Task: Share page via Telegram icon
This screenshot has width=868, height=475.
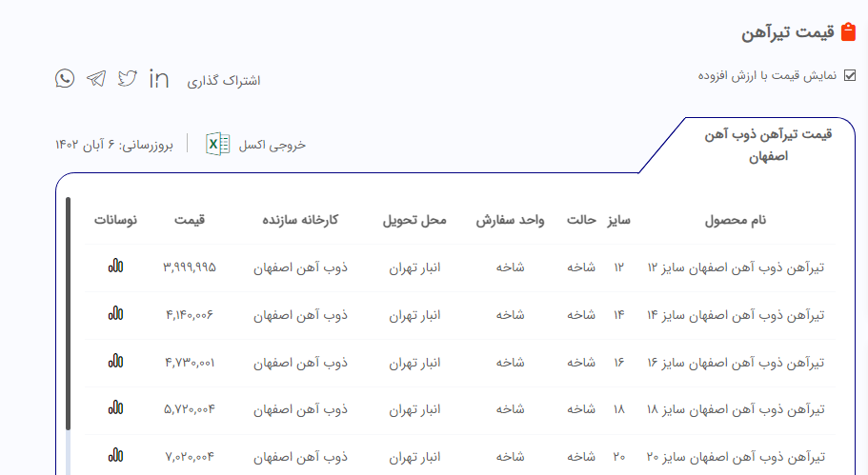Action: [x=96, y=79]
